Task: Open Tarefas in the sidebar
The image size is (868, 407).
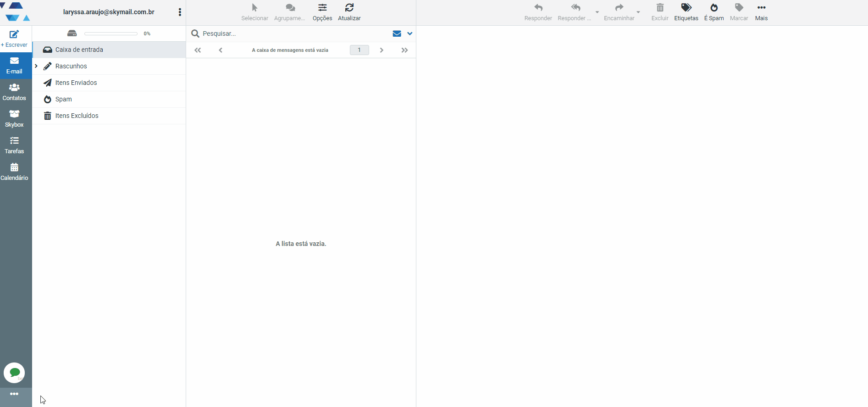Action: 14,145
